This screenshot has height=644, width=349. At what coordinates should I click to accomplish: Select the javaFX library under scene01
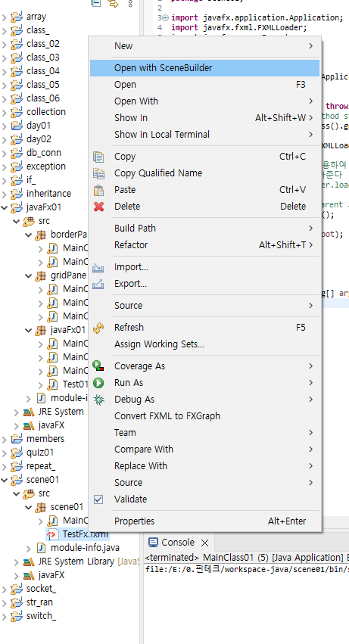pos(51,575)
